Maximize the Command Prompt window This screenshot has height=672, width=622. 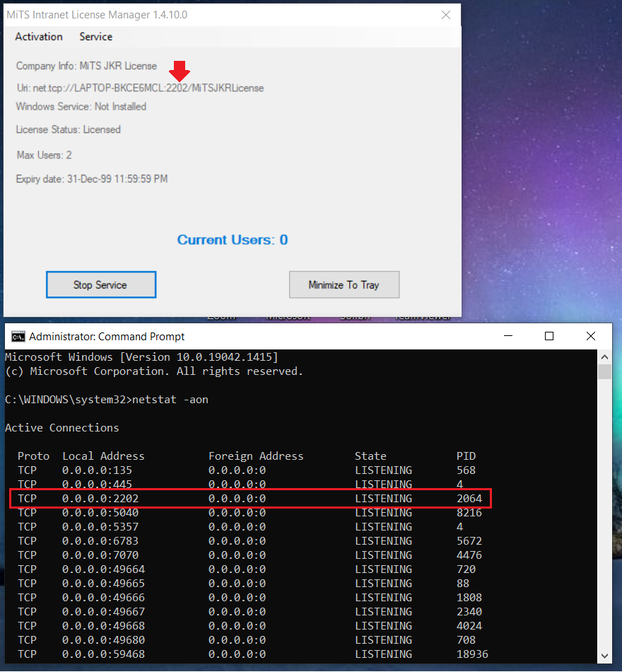(x=549, y=337)
